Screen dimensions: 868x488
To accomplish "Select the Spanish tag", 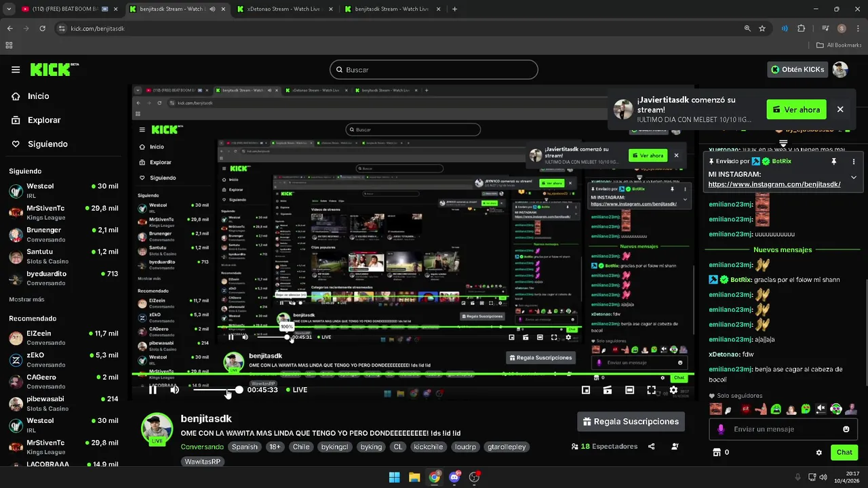I will (245, 447).
